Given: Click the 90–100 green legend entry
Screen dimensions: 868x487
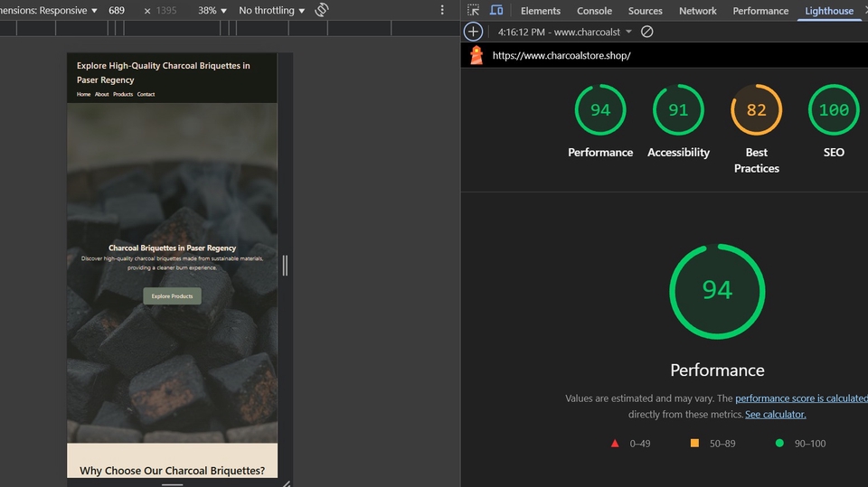Looking at the screenshot, I should point(800,444).
